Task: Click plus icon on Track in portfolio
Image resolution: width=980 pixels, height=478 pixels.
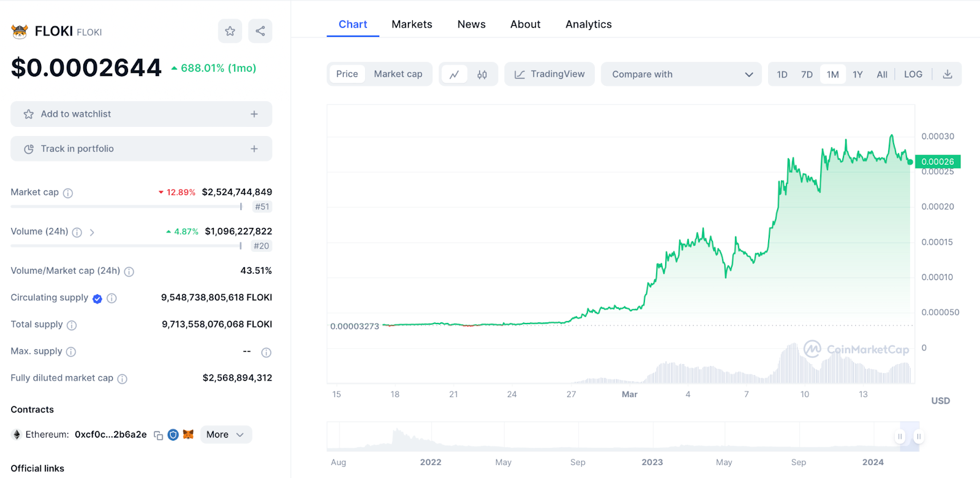Action: tap(254, 149)
